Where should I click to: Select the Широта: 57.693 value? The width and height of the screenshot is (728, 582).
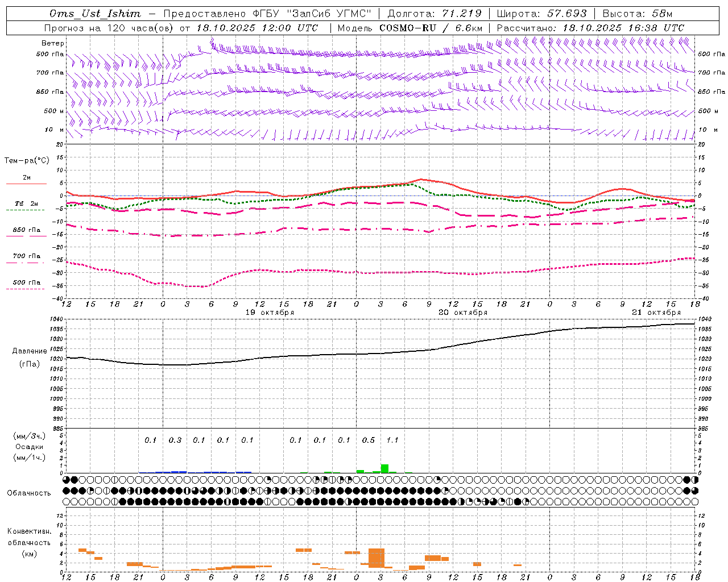tap(541, 13)
